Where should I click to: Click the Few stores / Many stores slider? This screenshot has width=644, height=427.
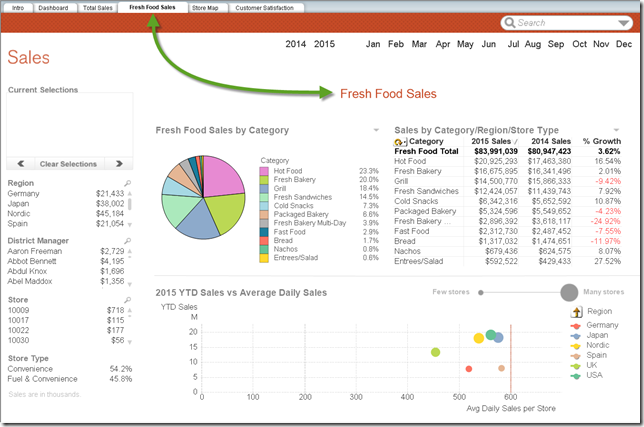pyautogui.click(x=525, y=292)
